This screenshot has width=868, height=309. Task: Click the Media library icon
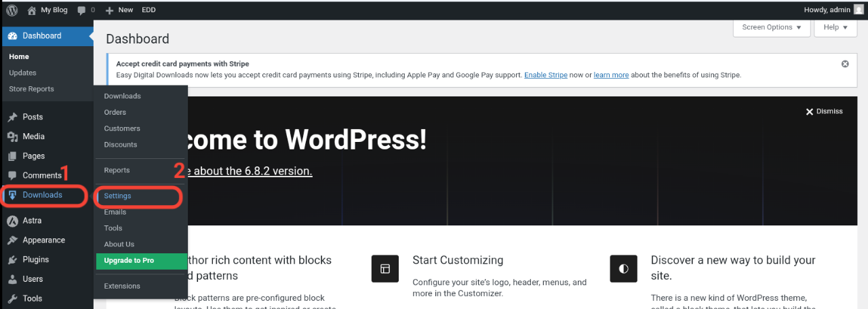[x=12, y=137]
